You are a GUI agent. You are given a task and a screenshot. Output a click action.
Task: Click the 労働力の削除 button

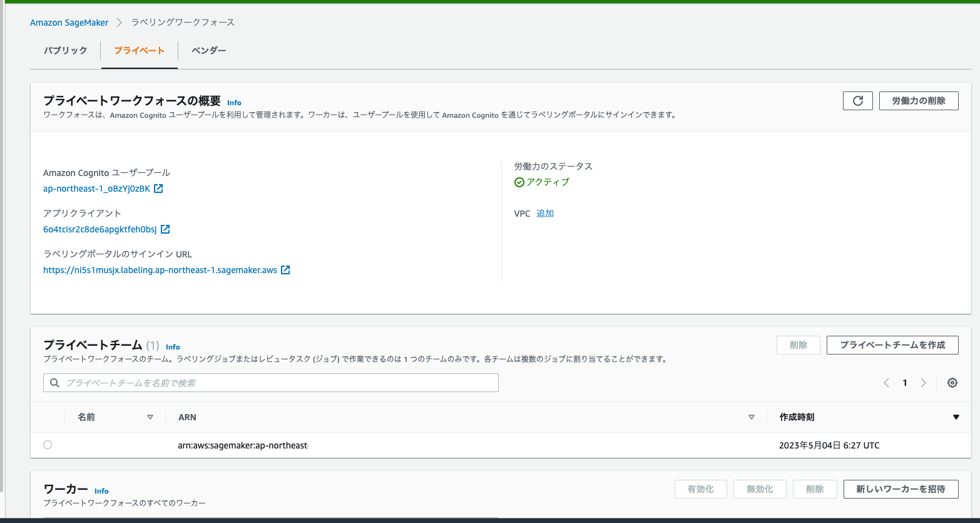(x=919, y=101)
